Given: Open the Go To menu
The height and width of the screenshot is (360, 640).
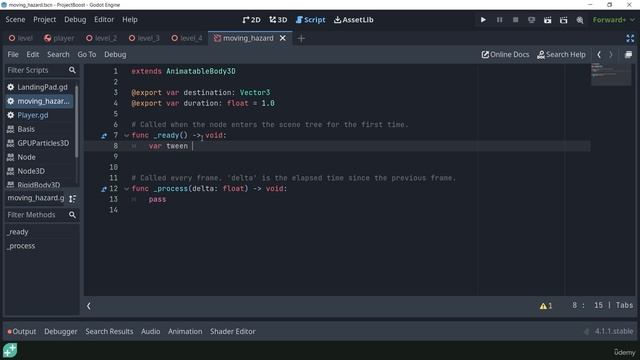Looking at the screenshot, I should (87, 55).
